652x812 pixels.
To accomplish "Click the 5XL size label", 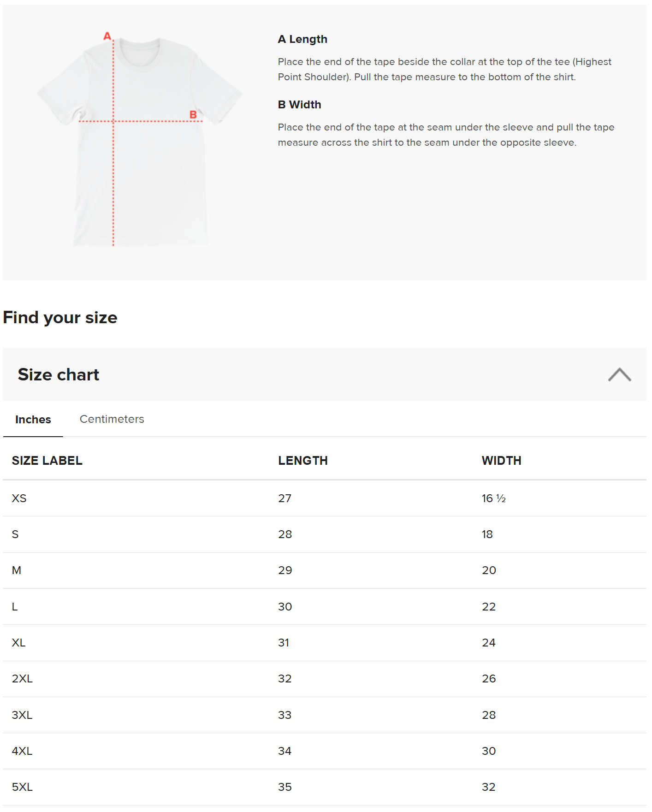I will point(22,787).
